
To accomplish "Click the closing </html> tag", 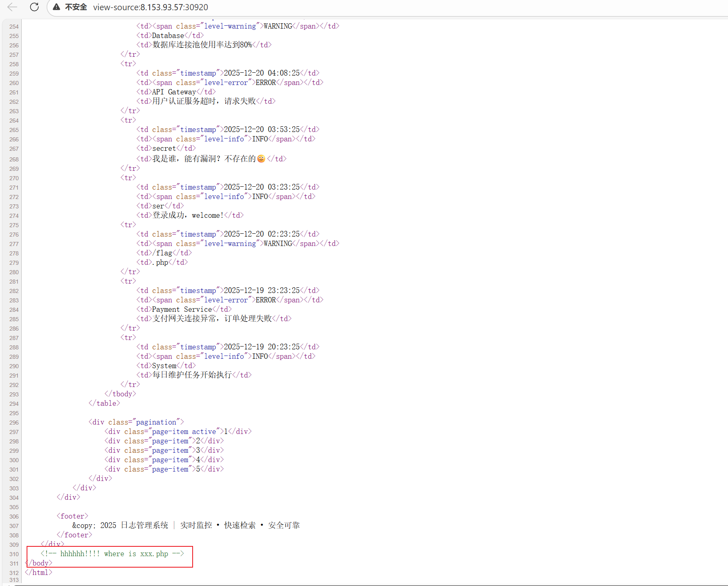I will coord(38,572).
